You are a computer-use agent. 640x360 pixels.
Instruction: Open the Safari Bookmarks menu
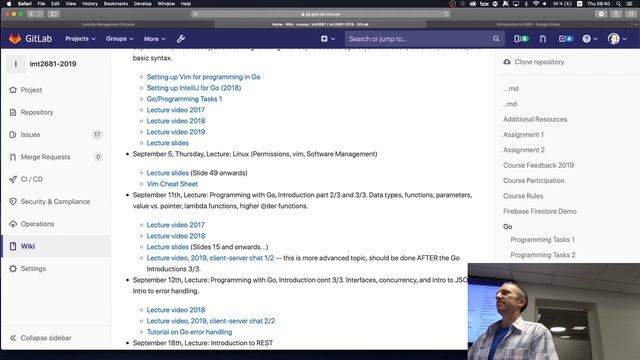coord(116,4)
